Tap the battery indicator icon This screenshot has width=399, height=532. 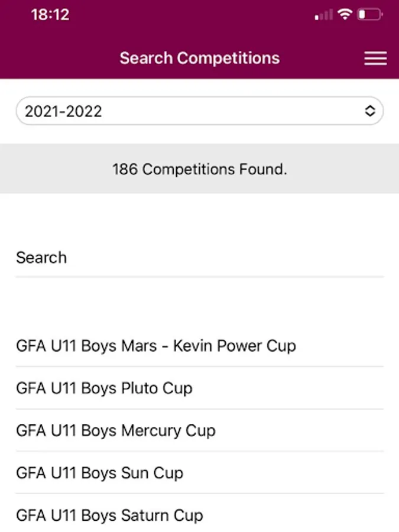point(369,15)
